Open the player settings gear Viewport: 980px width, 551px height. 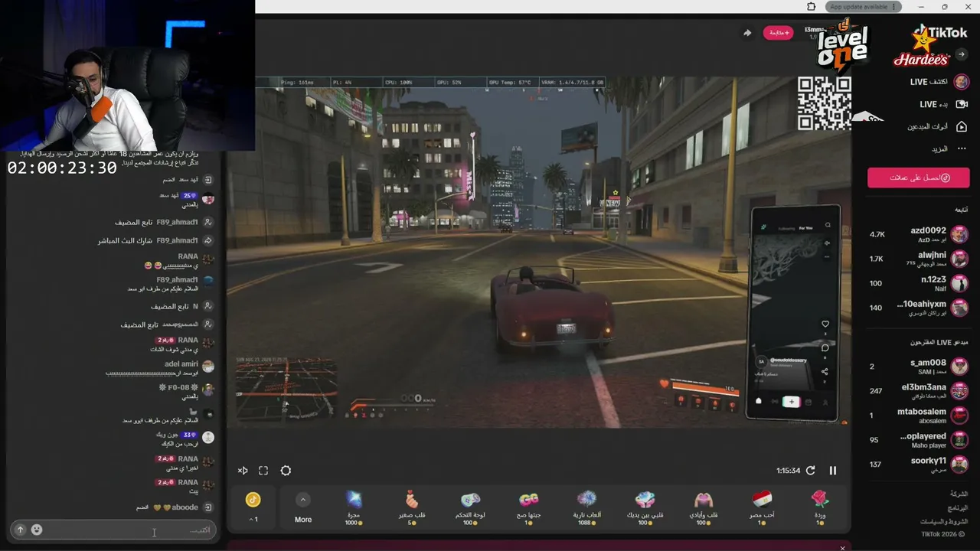286,471
